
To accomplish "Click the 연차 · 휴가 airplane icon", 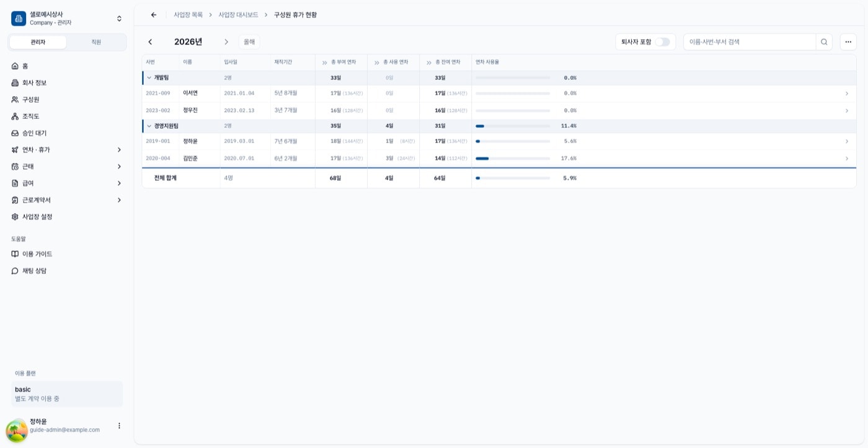I will coord(15,149).
